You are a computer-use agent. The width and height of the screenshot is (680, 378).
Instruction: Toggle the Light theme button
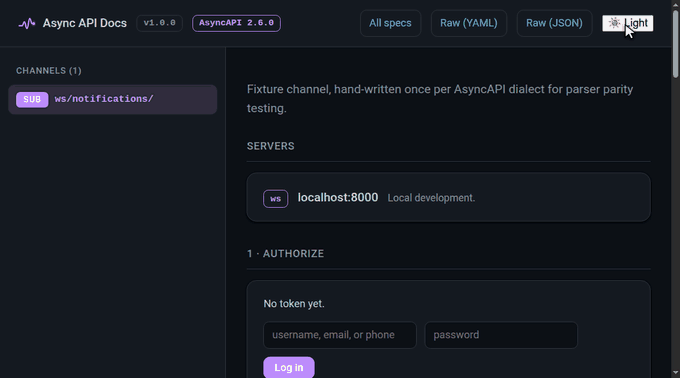(628, 23)
